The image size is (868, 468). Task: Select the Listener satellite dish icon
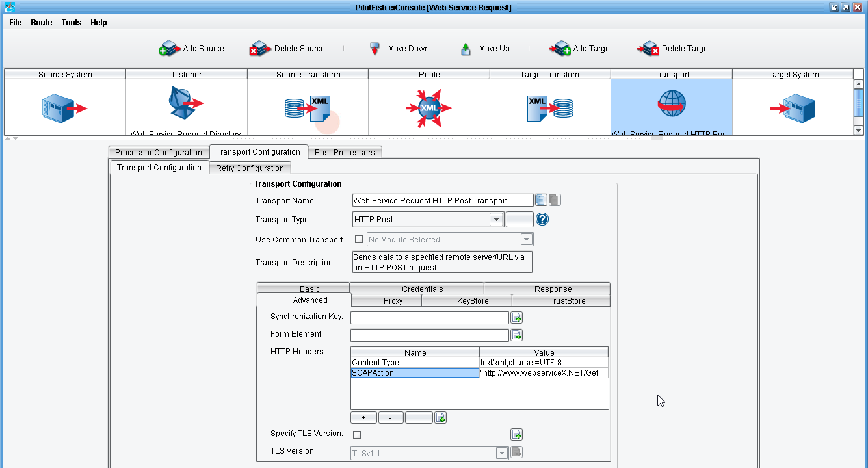pos(186,104)
